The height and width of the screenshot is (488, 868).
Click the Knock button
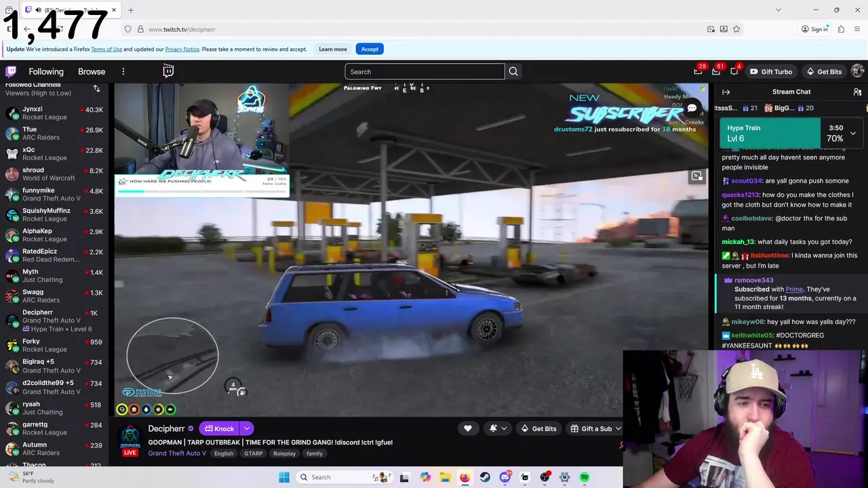click(219, 428)
